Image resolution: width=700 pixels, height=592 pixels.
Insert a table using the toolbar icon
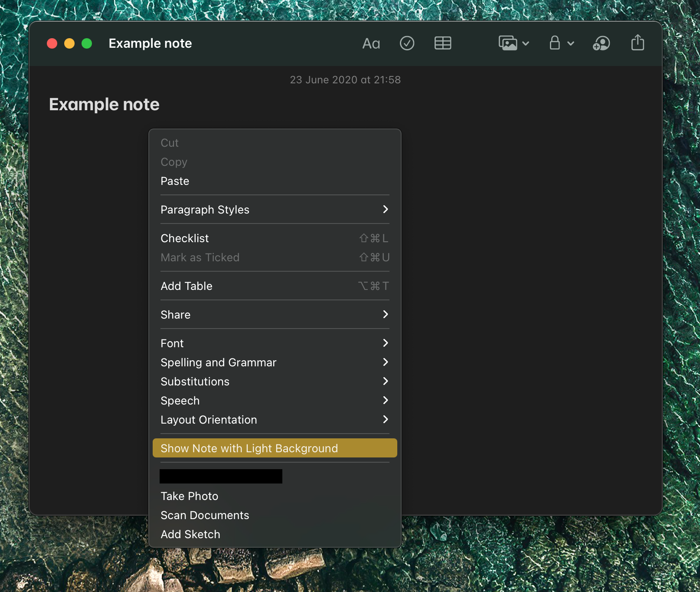[x=442, y=43]
